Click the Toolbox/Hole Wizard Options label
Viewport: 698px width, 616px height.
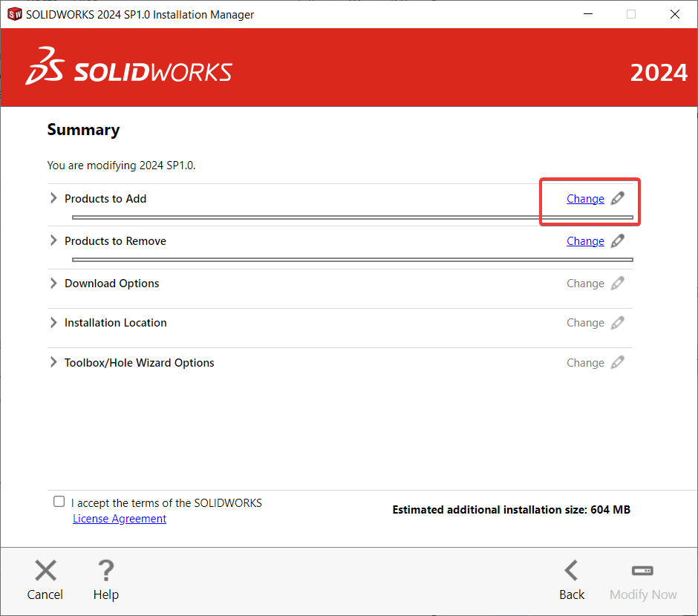click(x=140, y=363)
